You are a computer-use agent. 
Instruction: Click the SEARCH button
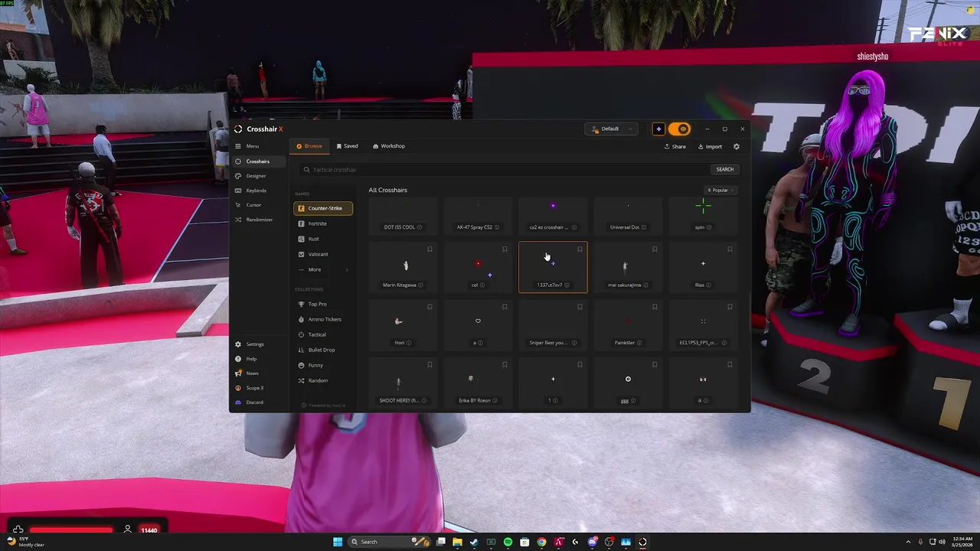tap(725, 169)
